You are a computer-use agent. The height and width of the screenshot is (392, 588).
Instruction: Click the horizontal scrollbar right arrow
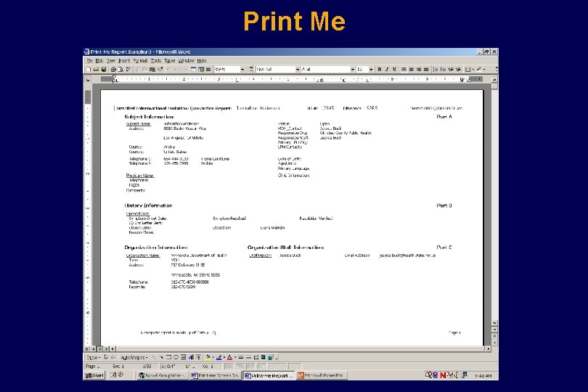488,348
